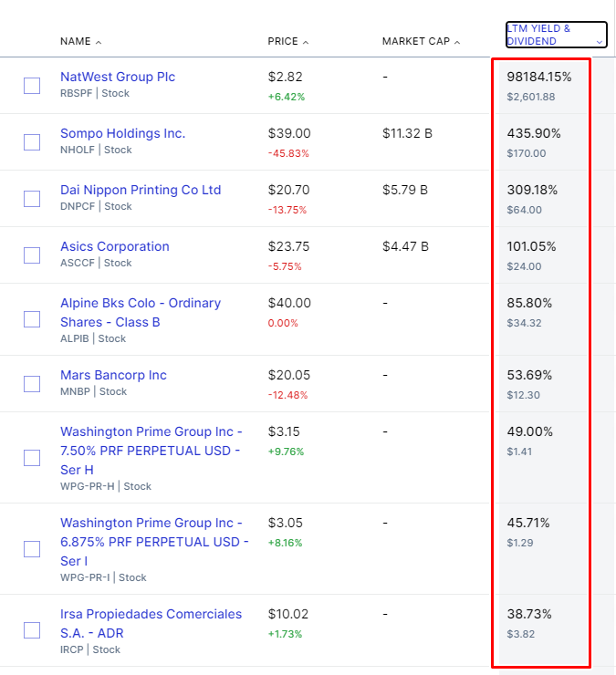Click the $20.05 price value

coord(289,375)
